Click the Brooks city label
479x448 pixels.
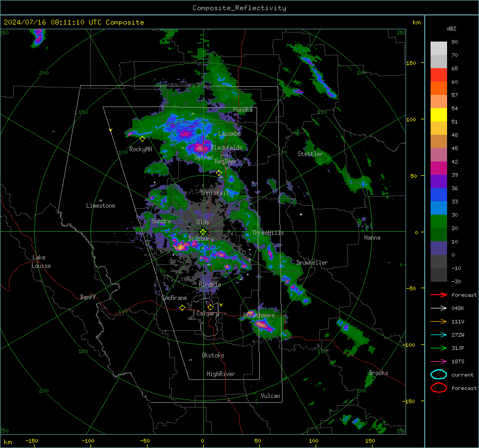click(378, 373)
